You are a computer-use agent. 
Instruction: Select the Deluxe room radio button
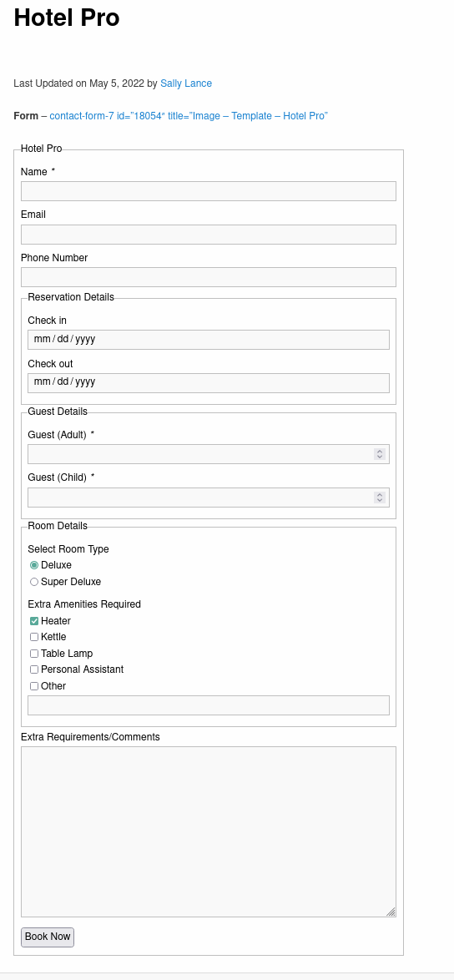pyautogui.click(x=34, y=565)
